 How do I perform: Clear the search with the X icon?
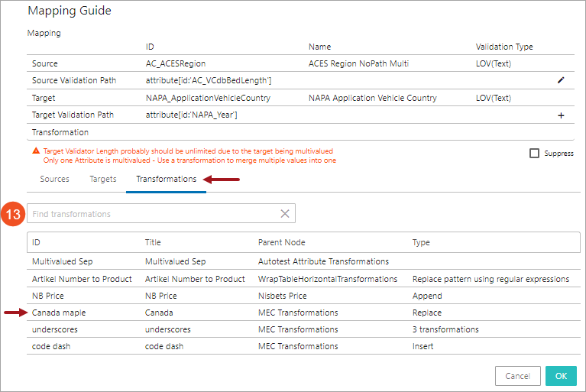(284, 214)
